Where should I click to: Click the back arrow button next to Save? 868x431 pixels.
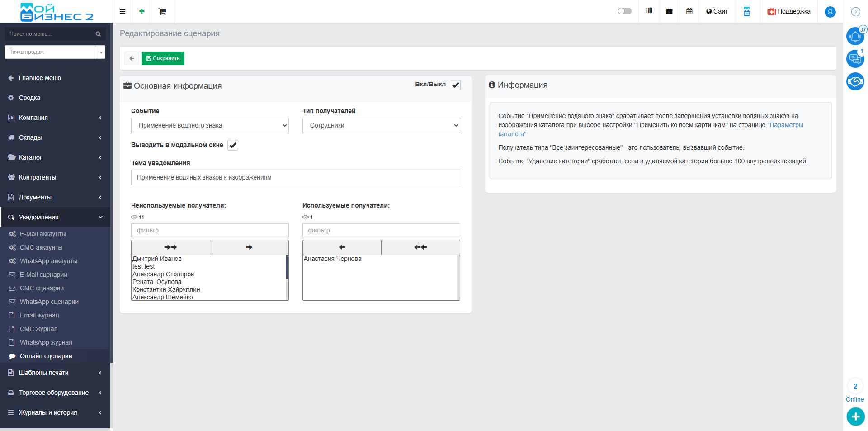(132, 58)
